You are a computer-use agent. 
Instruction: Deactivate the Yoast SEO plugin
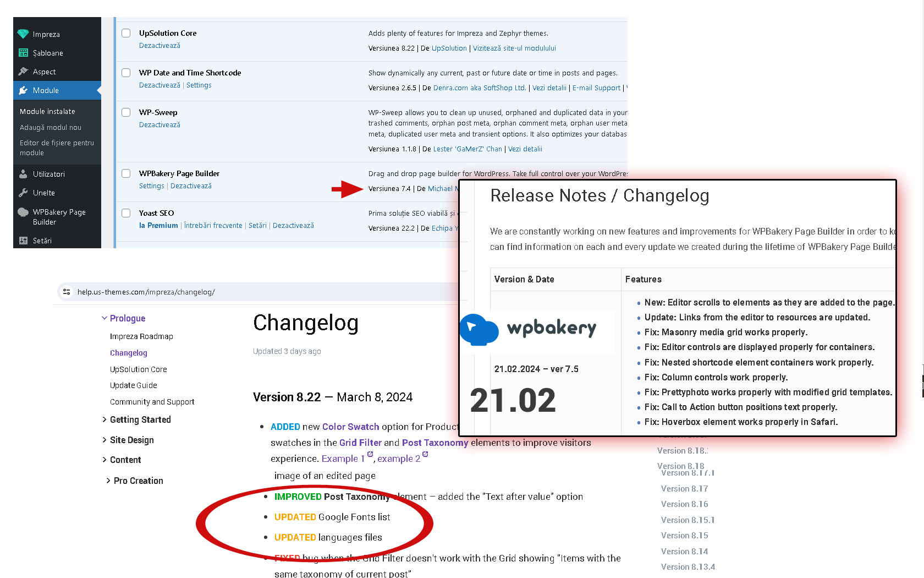coord(293,226)
